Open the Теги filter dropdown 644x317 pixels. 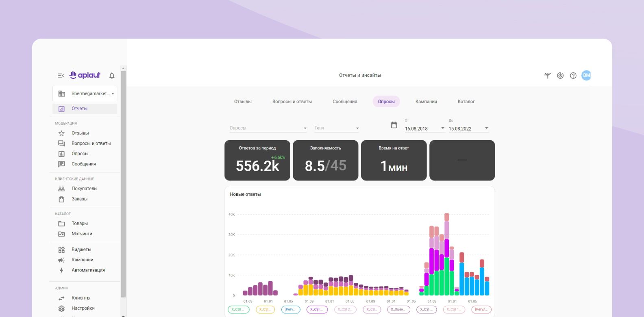(337, 128)
